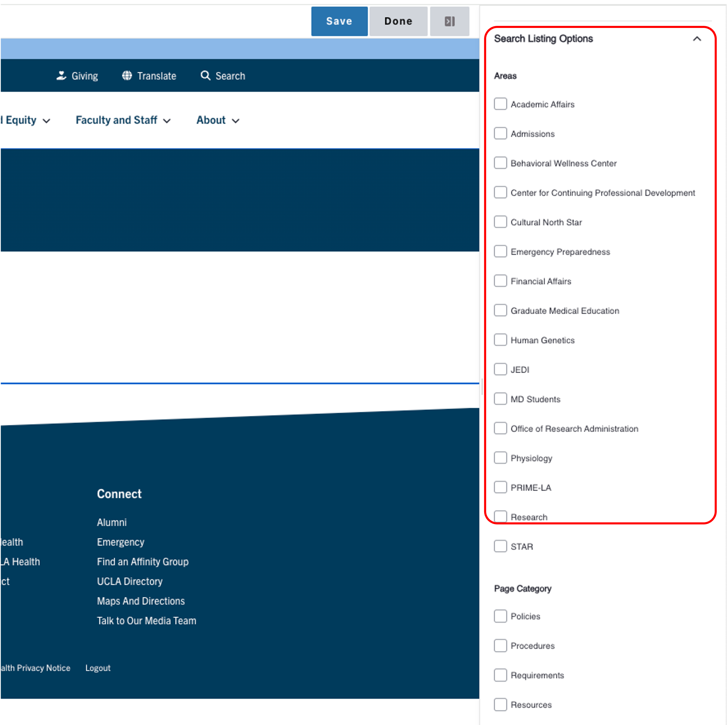Viewport: 728px width, 725px height.
Task: Tick the Policies page category checkbox
Action: tap(500, 616)
